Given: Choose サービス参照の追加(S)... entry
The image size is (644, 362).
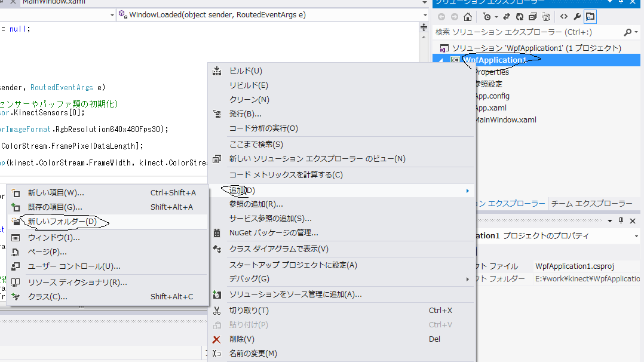Looking at the screenshot, I should pos(342,219).
